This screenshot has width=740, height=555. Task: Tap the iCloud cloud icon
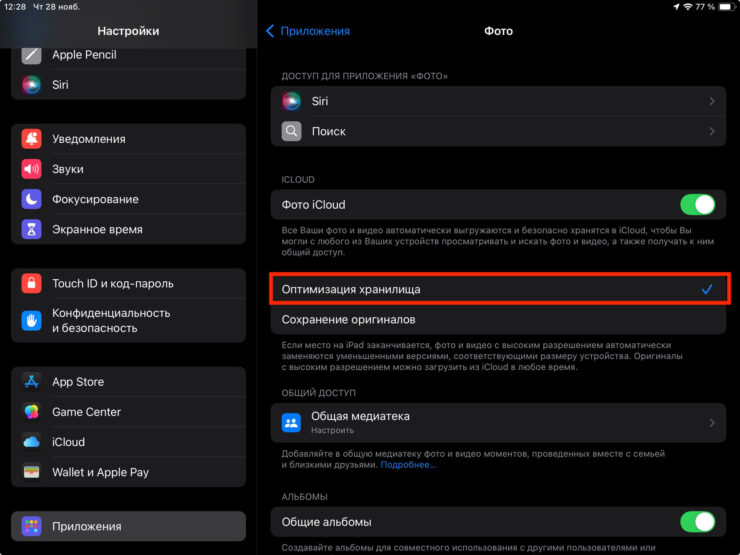pyautogui.click(x=32, y=442)
